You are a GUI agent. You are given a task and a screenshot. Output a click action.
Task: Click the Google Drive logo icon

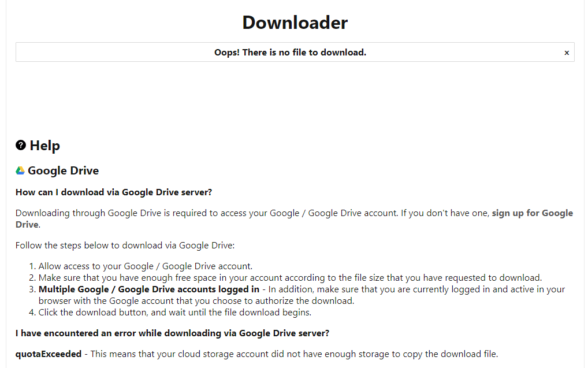20,170
